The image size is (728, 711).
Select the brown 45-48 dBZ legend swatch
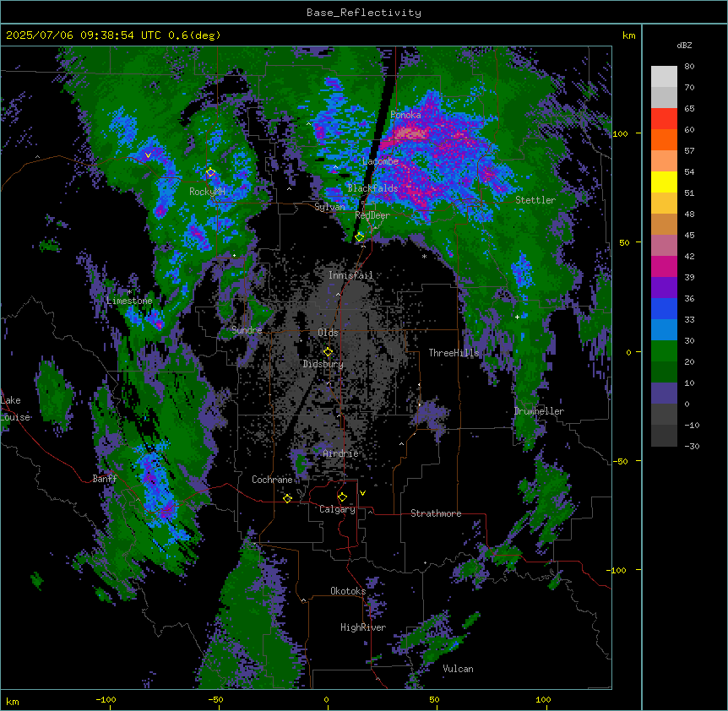click(664, 224)
